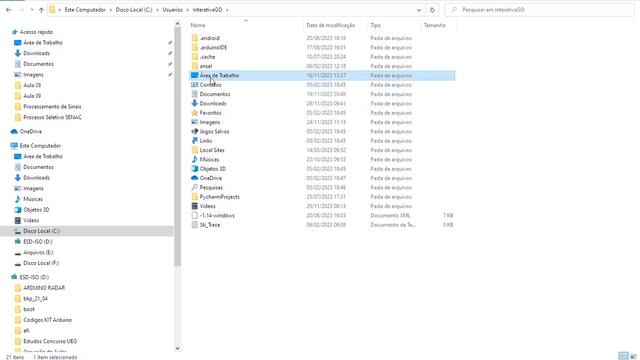Select Usuários in the address path
The height and width of the screenshot is (360, 640).
click(173, 10)
